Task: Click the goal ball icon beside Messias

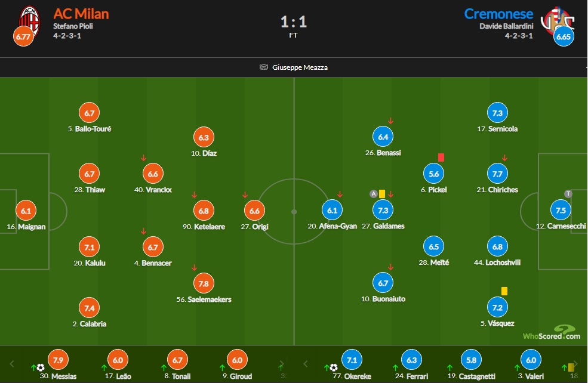Action: click(41, 367)
